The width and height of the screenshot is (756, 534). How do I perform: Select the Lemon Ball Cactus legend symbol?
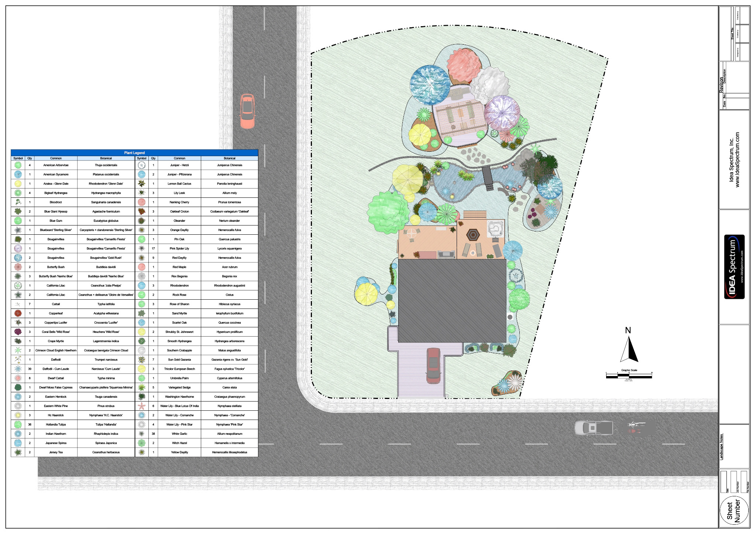[x=141, y=183]
